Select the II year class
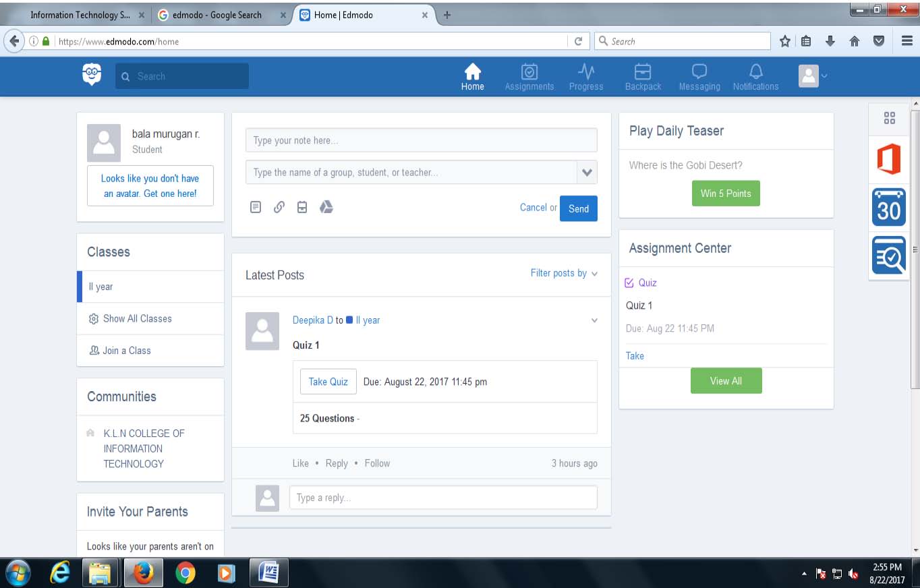 pyautogui.click(x=150, y=287)
